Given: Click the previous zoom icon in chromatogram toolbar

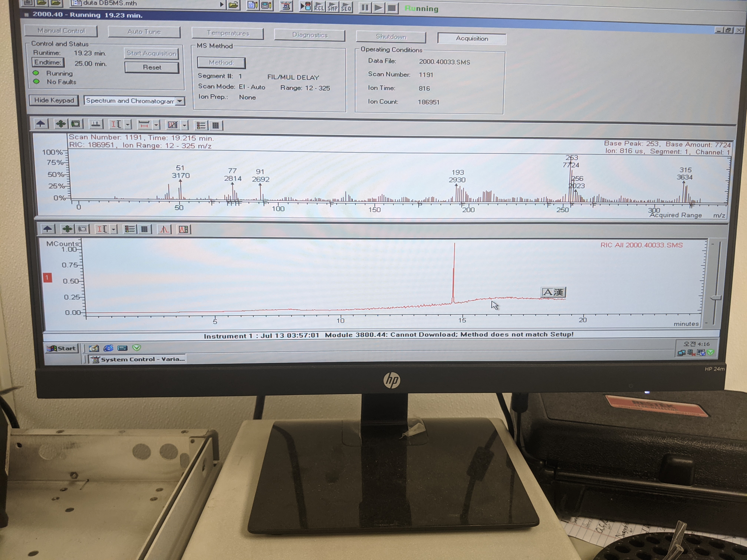Looking at the screenshot, I should 82,229.
